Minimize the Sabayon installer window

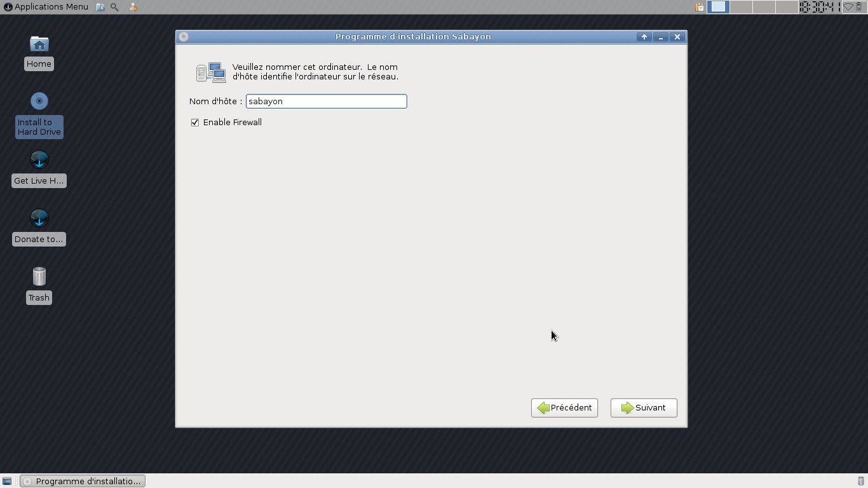661,37
